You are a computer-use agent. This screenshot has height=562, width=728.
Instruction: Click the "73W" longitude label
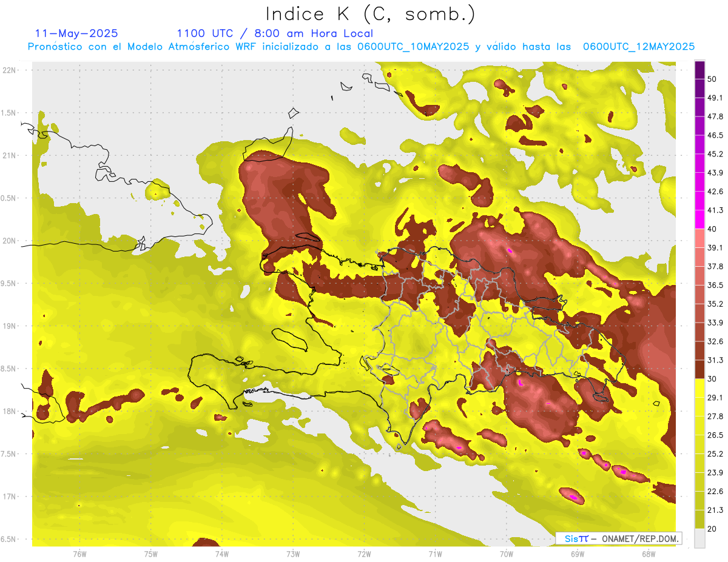(x=293, y=554)
